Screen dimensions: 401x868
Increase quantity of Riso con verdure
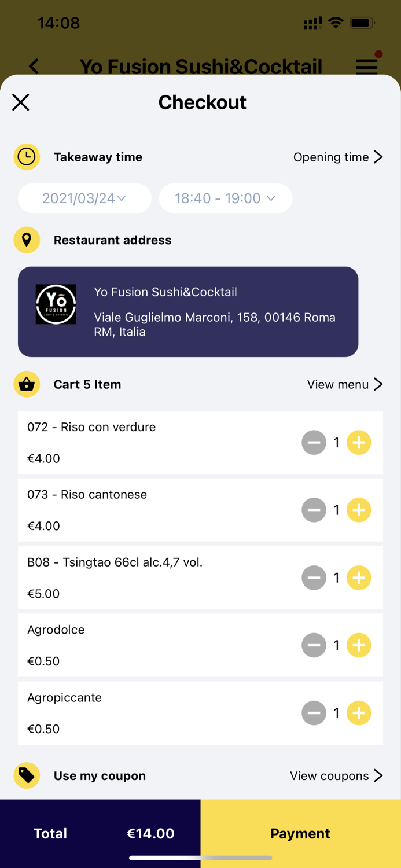click(x=359, y=442)
